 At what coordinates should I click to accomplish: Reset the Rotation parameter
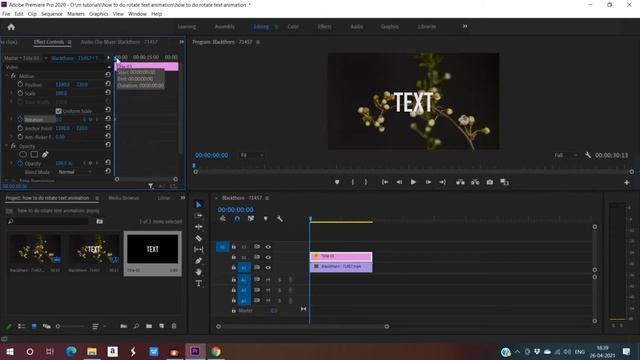108,118
